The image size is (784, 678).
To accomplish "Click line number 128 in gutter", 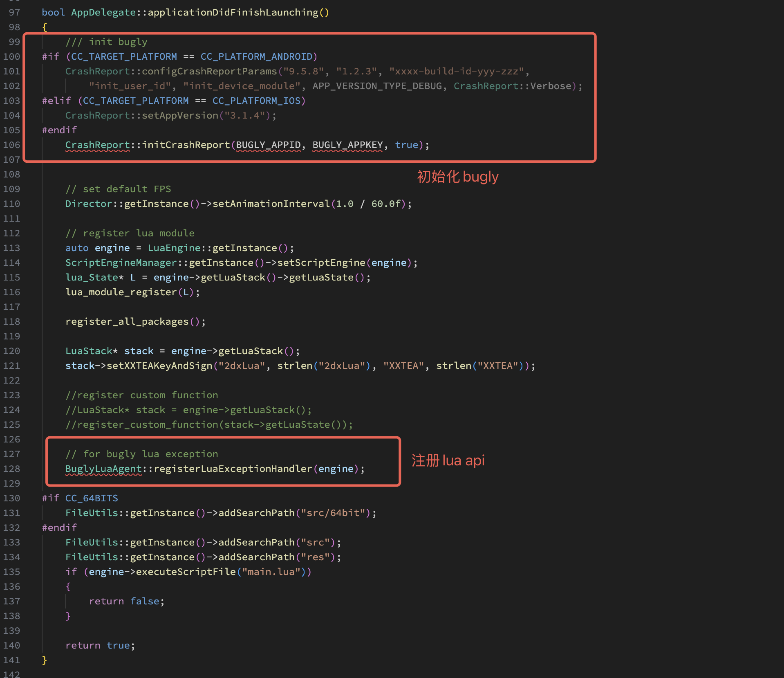I will coord(11,469).
